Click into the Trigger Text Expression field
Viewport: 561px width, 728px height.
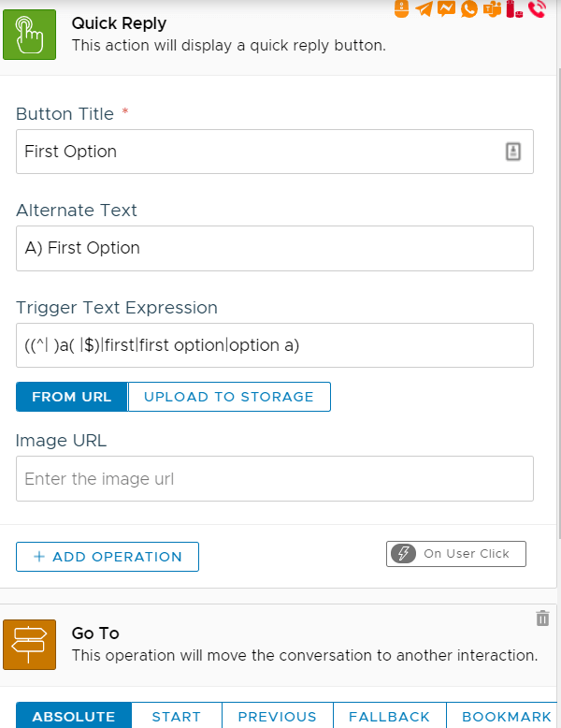[x=275, y=345]
